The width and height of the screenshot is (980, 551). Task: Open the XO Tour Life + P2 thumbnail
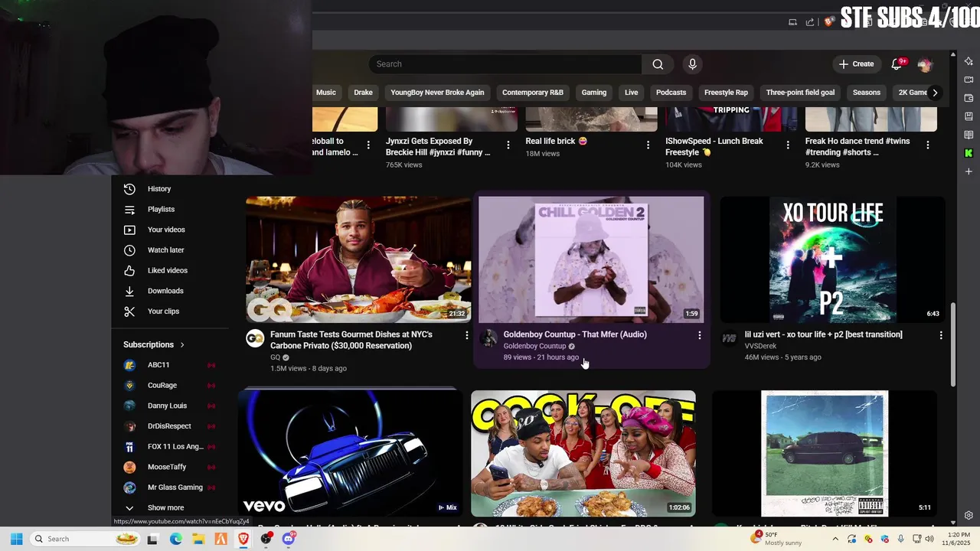(832, 259)
